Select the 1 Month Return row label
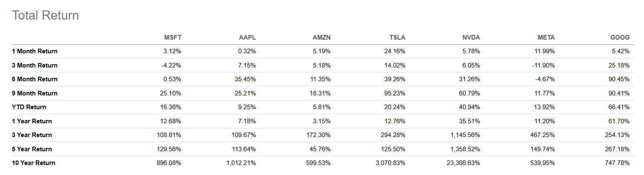Viewport: 644px width, 175px height. click(35, 51)
